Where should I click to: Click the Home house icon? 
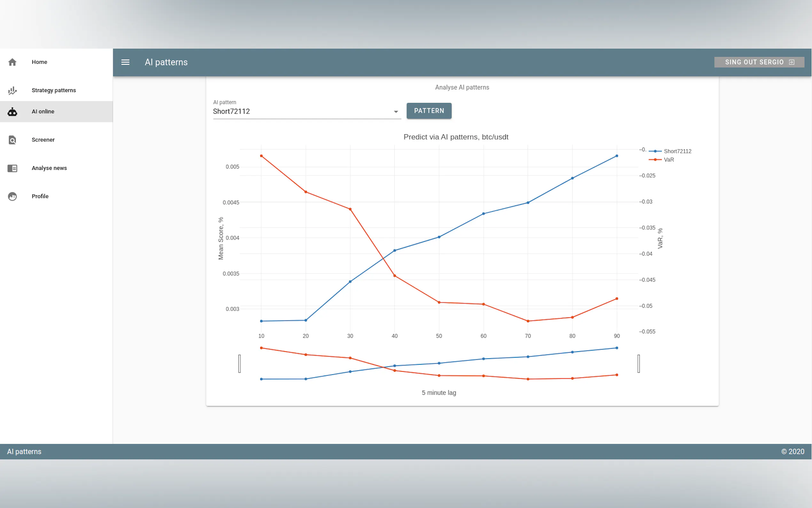[x=12, y=62]
